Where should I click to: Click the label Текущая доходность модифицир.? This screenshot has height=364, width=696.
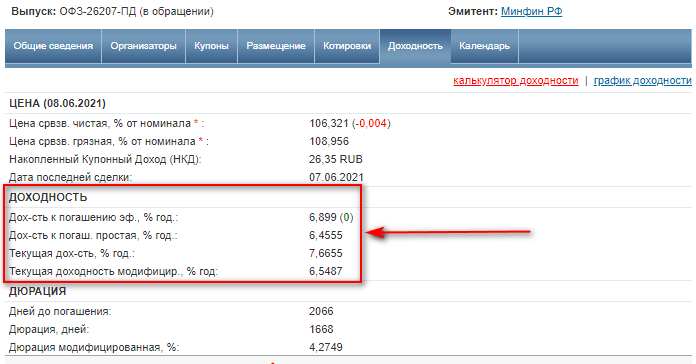[114, 271]
